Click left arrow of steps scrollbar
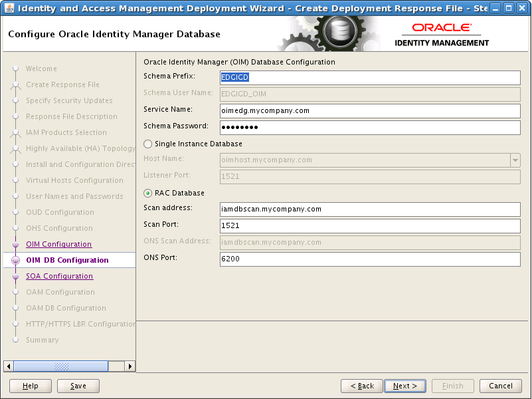The height and width of the screenshot is (399, 532). tap(9, 366)
